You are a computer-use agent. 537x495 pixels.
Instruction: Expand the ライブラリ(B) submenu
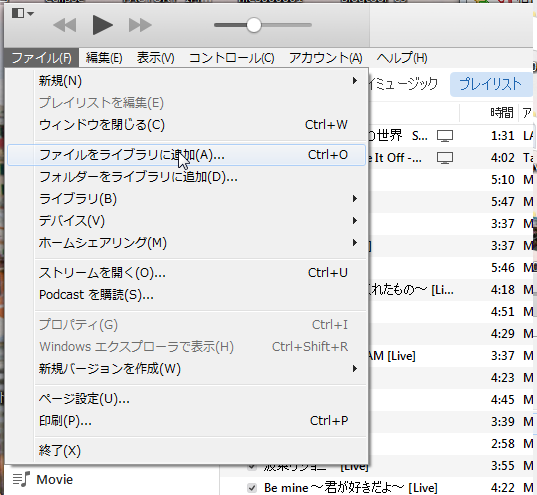(186, 199)
